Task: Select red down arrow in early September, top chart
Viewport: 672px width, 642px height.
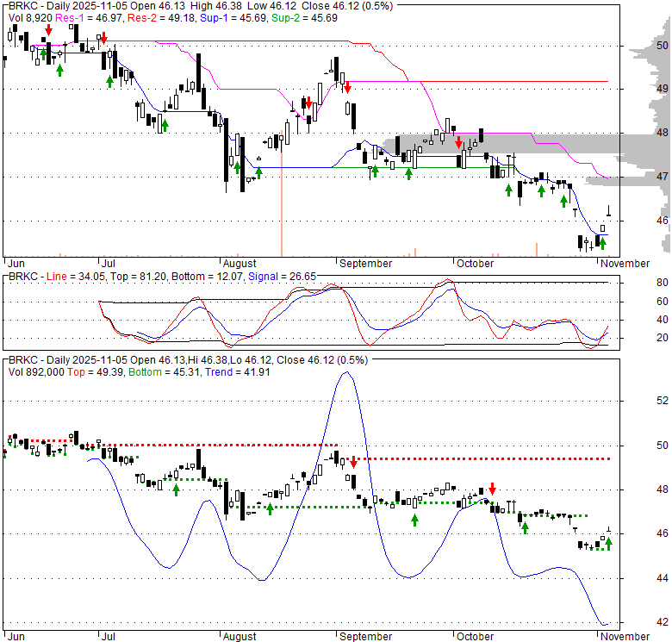Action: pos(346,86)
